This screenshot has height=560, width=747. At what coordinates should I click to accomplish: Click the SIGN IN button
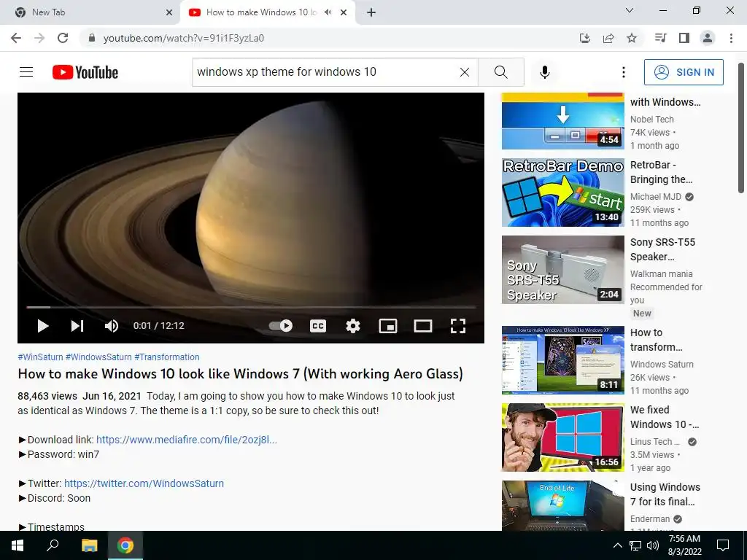pyautogui.click(x=684, y=72)
